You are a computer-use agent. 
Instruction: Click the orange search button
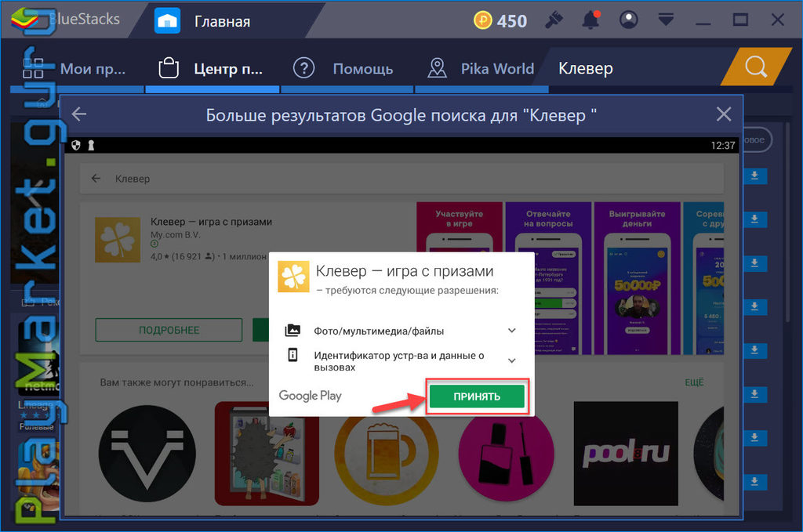click(756, 67)
